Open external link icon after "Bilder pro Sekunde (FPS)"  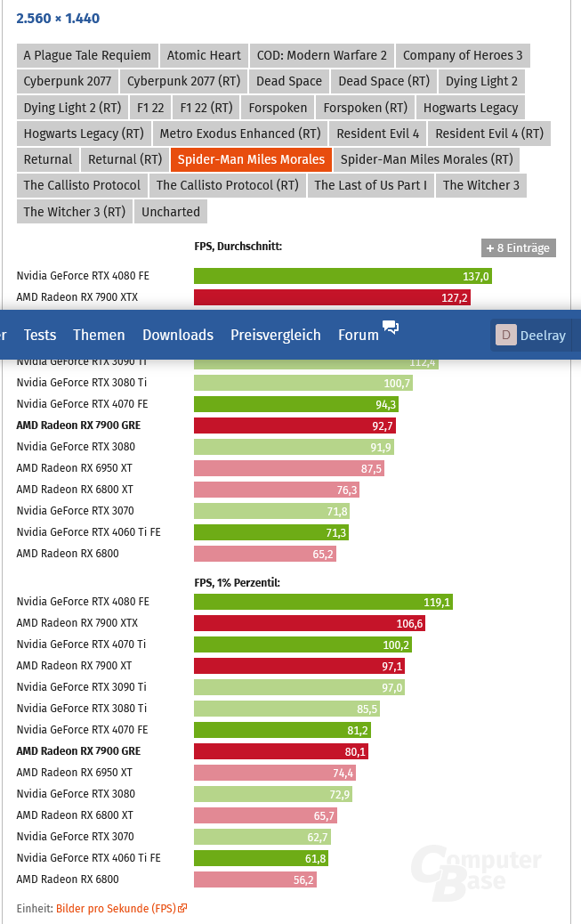click(183, 909)
